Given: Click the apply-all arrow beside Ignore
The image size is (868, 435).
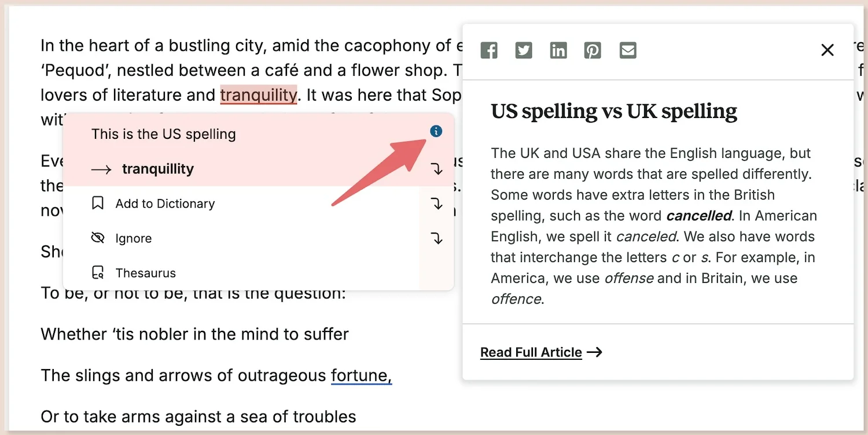Looking at the screenshot, I should pos(437,238).
